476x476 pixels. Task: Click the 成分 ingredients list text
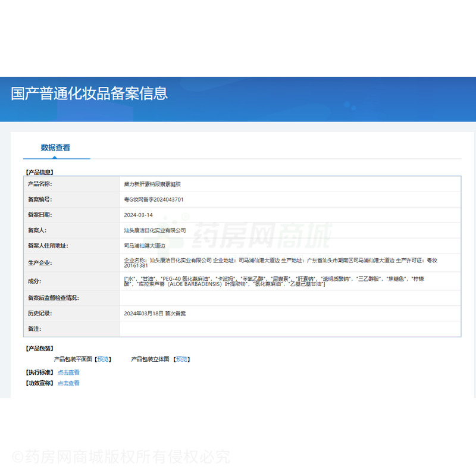tap(274, 281)
